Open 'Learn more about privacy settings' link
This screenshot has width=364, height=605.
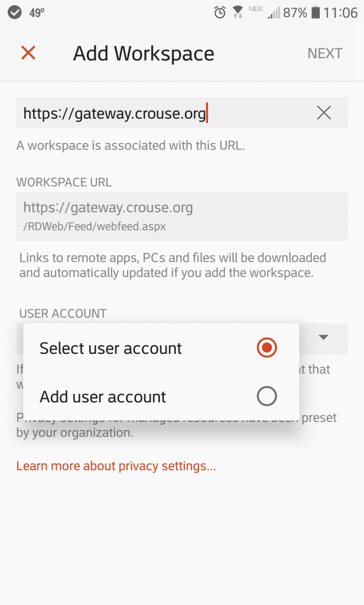click(116, 466)
